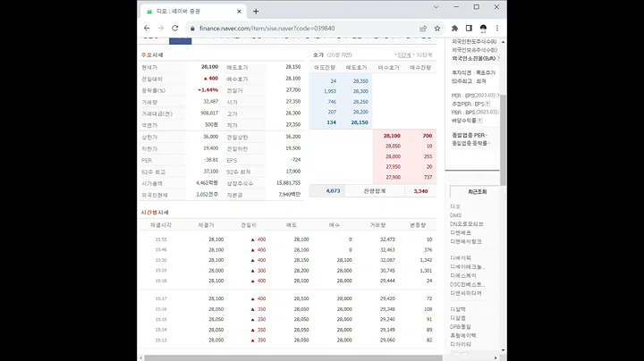Screen dimensions: 644x361
Task: Click the 시가총액 value 4,462억원
Action: [x=207, y=183]
